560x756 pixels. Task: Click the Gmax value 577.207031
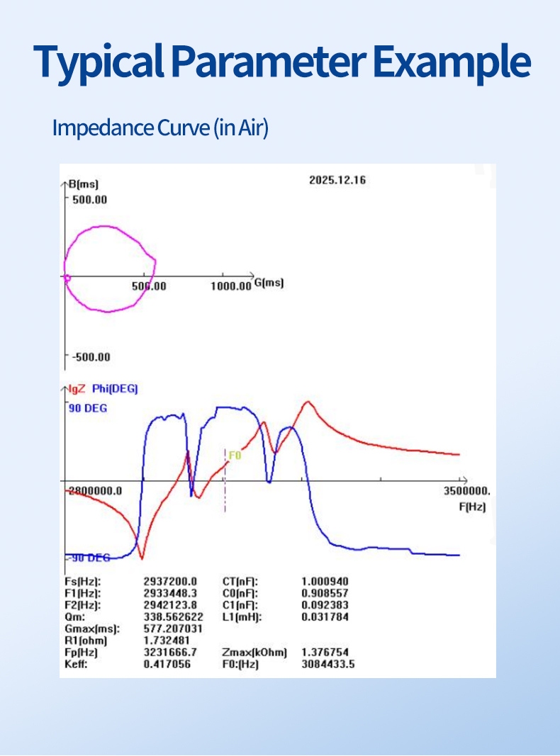pos(173,628)
